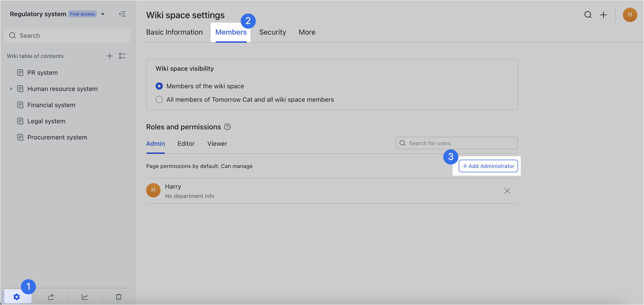Open the Free access badge dropdown

click(82, 14)
